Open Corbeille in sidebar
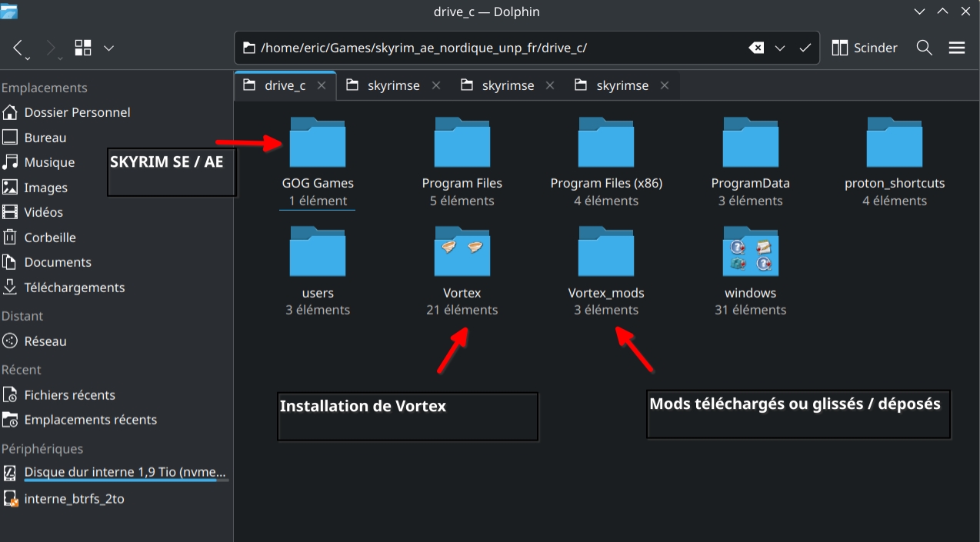This screenshot has width=980, height=542. click(115, 238)
